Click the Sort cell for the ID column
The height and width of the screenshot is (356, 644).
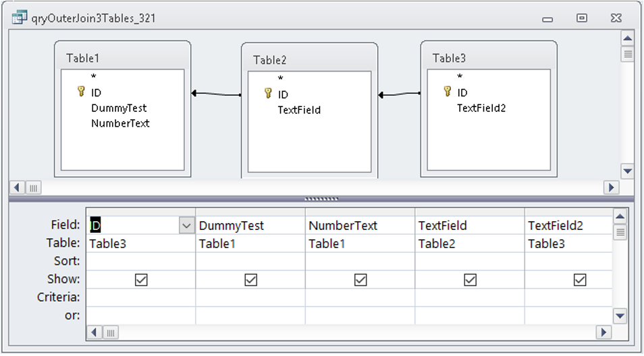pos(141,261)
